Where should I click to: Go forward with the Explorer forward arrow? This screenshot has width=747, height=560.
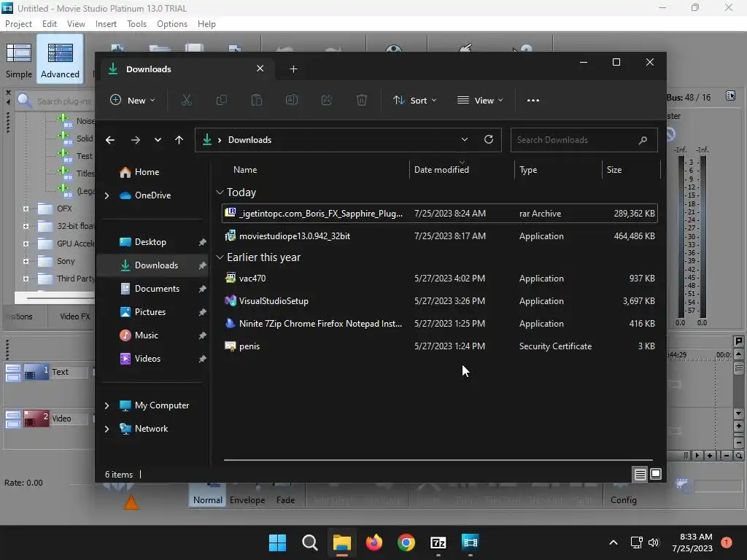(135, 140)
